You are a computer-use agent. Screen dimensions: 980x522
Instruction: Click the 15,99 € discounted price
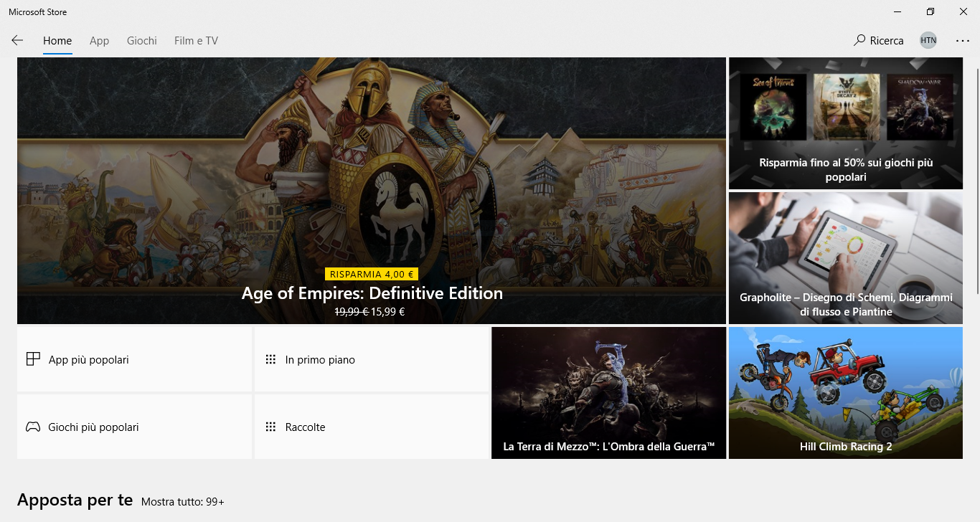click(388, 312)
